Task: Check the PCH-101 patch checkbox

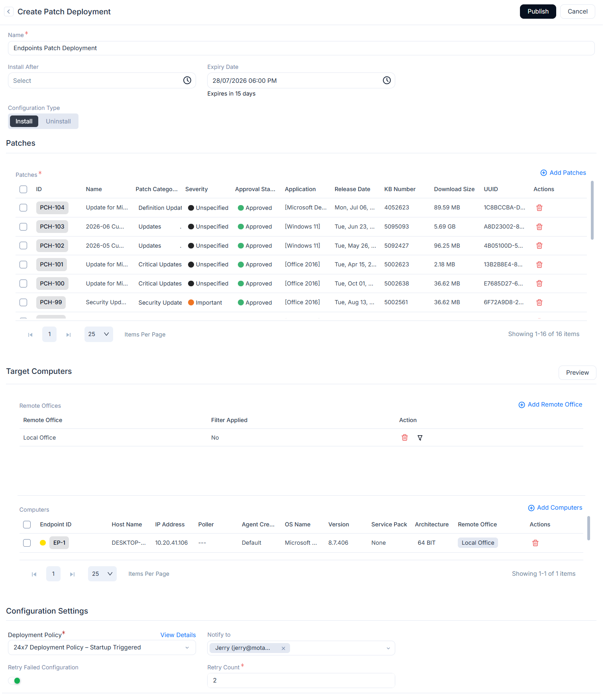Action: coord(24,264)
